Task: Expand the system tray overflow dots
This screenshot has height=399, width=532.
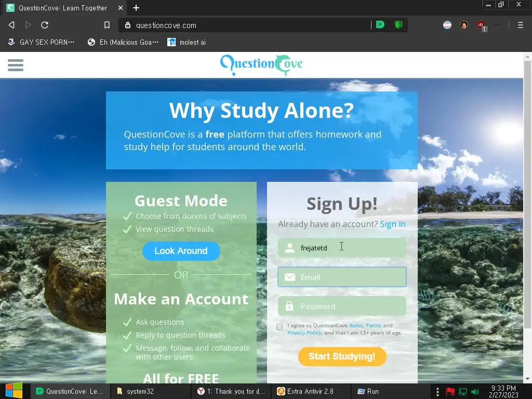Action: click(x=437, y=392)
